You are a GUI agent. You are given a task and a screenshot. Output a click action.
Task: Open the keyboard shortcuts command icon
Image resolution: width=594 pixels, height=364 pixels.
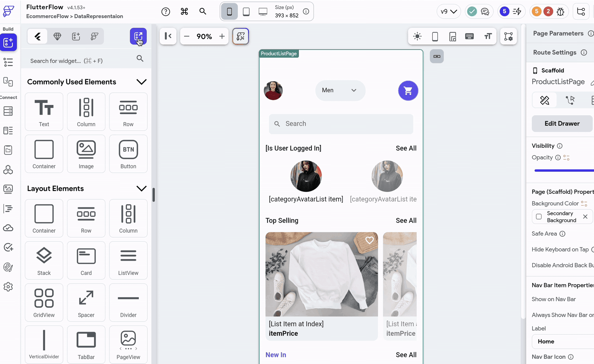[x=184, y=12]
